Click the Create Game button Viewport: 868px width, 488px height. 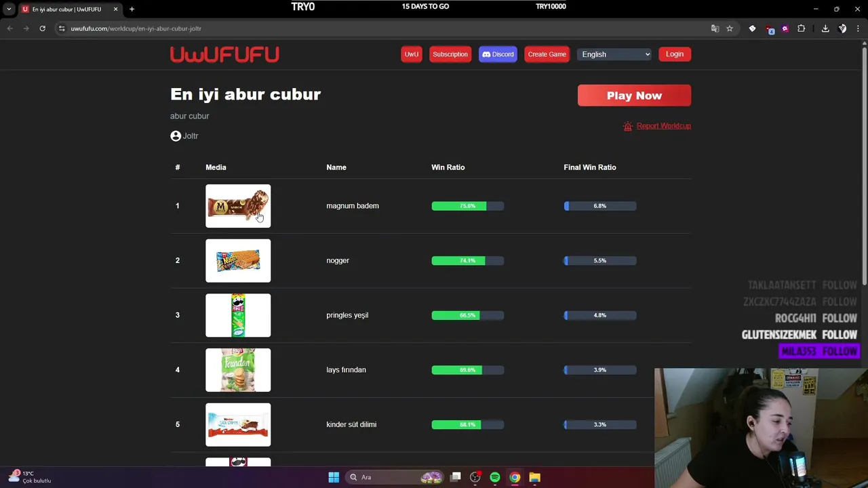coord(547,54)
